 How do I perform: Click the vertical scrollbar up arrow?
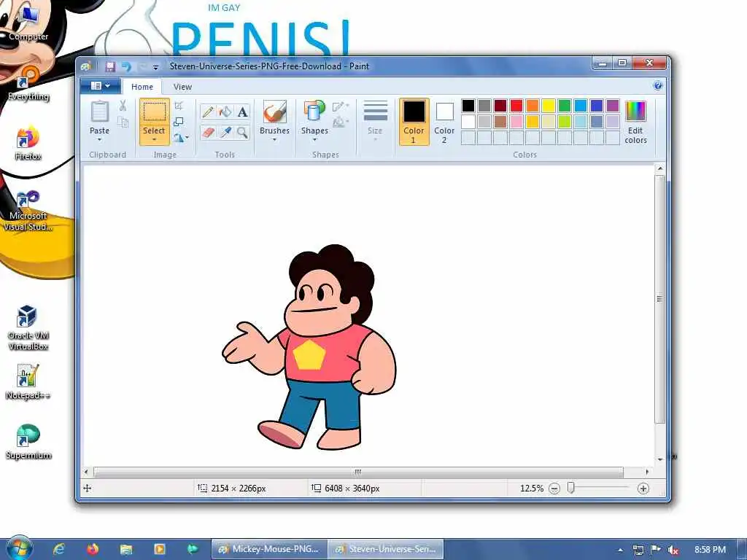pos(659,168)
